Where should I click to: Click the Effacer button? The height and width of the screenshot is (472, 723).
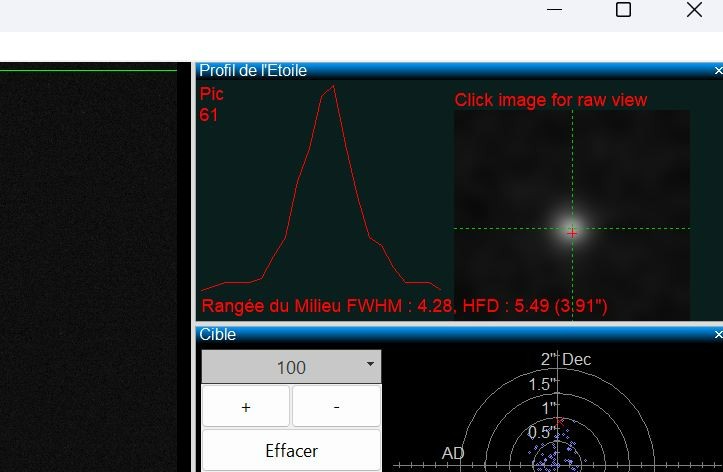(x=291, y=450)
